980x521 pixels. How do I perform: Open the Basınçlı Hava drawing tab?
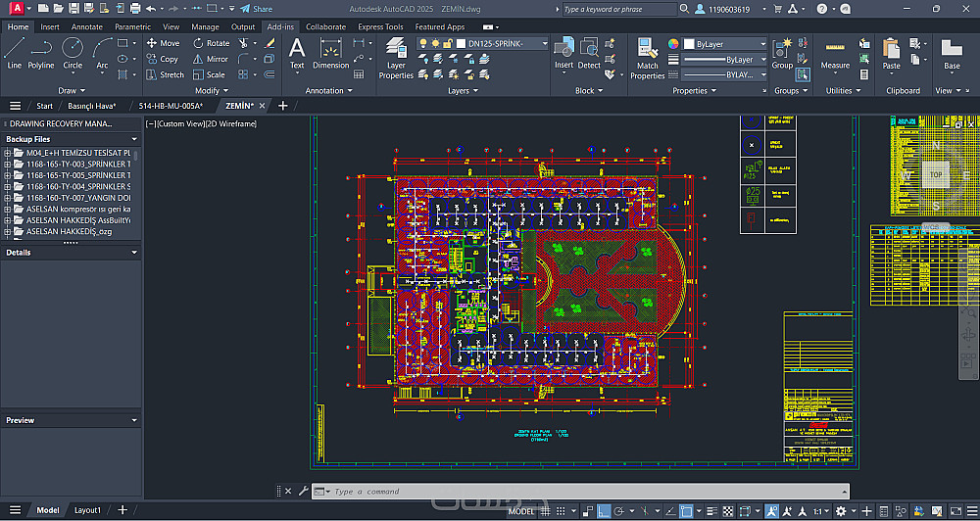[90, 106]
